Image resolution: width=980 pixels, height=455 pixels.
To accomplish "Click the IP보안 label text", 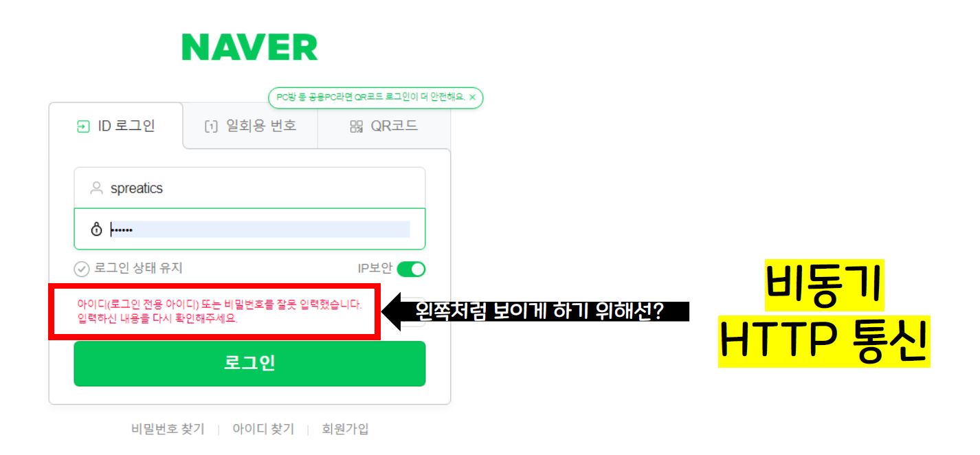I will [x=375, y=269].
